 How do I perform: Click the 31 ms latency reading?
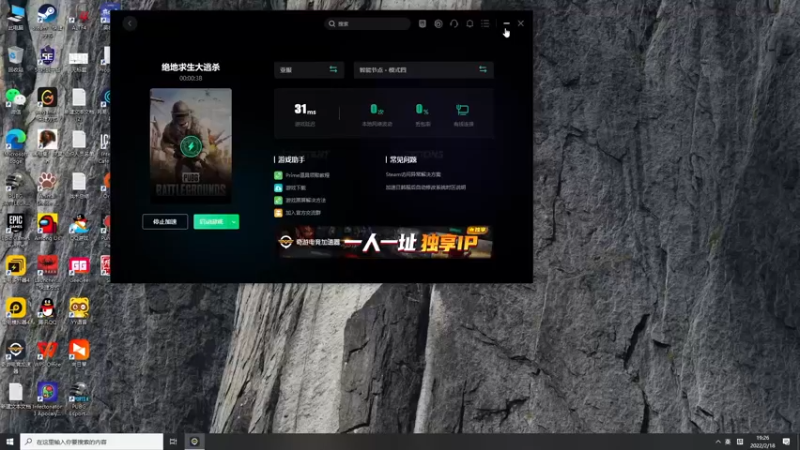[x=305, y=109]
